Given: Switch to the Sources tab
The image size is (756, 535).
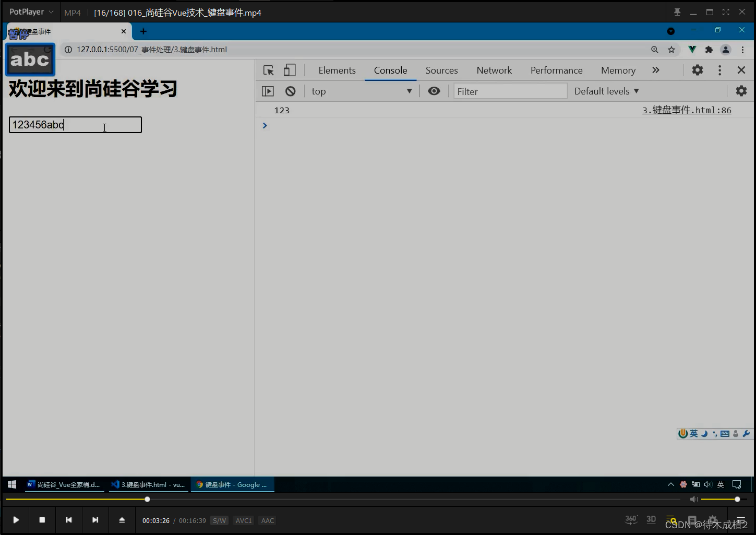Looking at the screenshot, I should coord(441,70).
